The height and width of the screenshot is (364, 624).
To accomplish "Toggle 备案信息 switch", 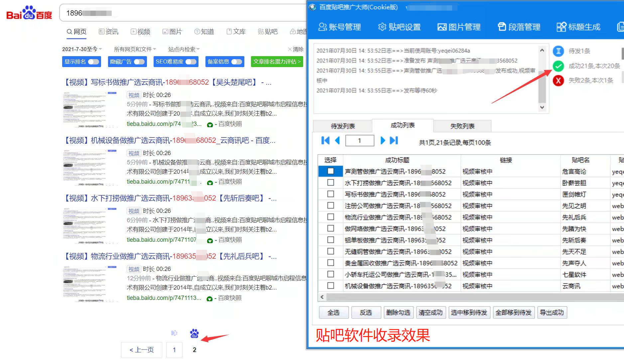I will pyautogui.click(x=237, y=62).
